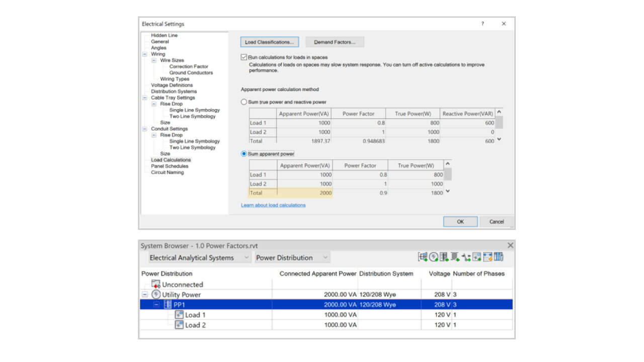Select General in settings tree
The width and height of the screenshot is (644, 362).
[x=160, y=42]
